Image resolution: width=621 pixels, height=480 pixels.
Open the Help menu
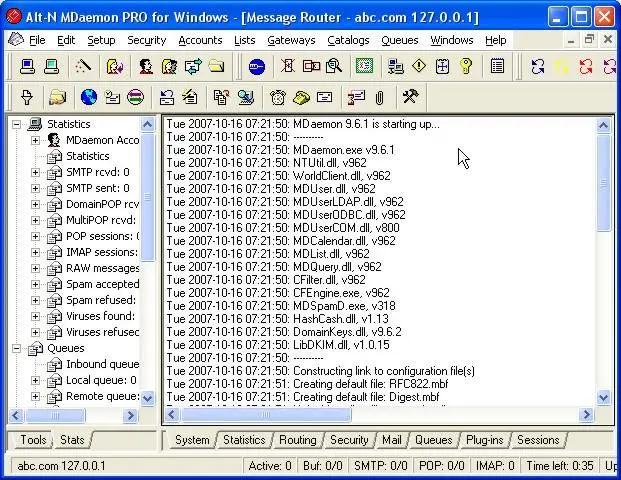point(495,40)
